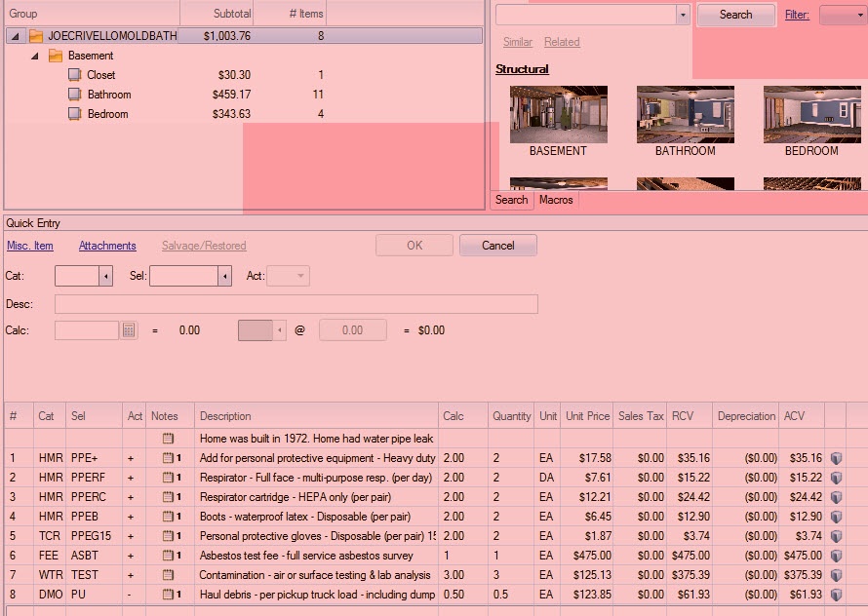Open the calculator icon beside Calc field
The height and width of the screenshot is (616, 868).
click(x=129, y=330)
